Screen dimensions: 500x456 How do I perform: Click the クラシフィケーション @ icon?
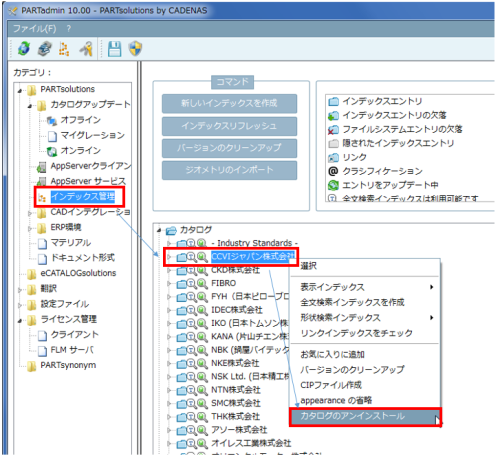click(x=333, y=171)
